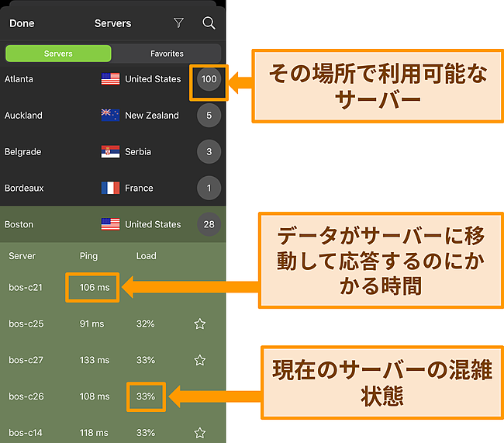Click the Server column header
Viewport: 504px width, 443px height.
point(22,256)
